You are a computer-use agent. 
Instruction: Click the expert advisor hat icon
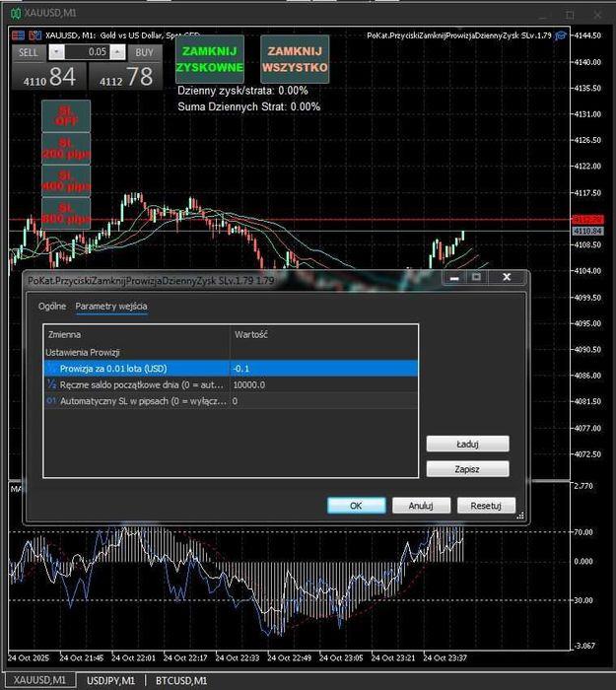click(x=560, y=35)
